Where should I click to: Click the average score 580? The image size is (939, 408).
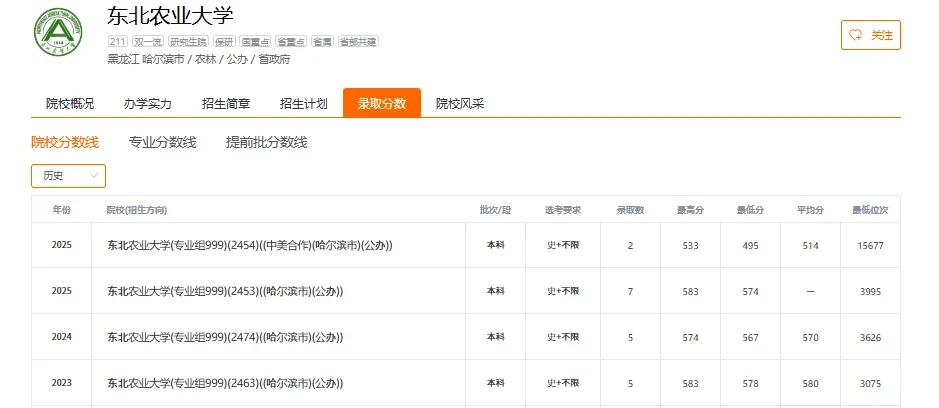(x=810, y=383)
